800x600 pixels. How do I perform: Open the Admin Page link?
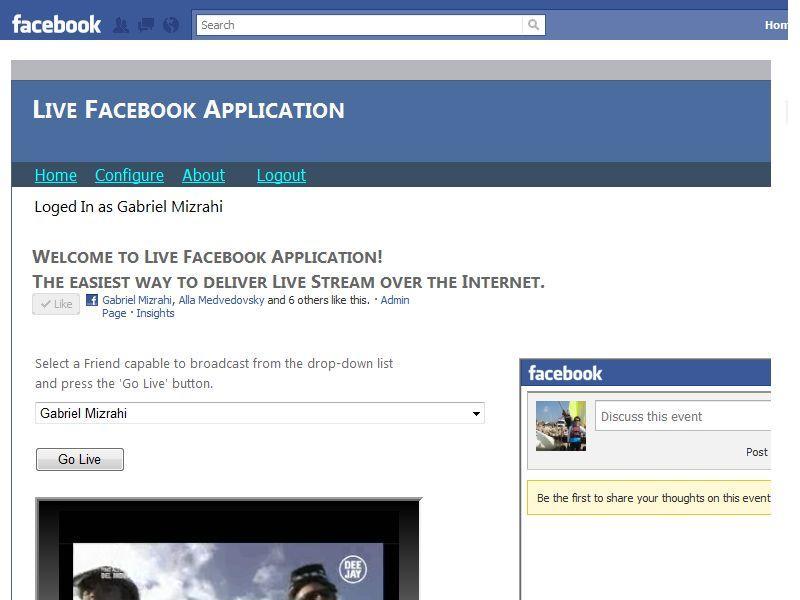click(395, 300)
